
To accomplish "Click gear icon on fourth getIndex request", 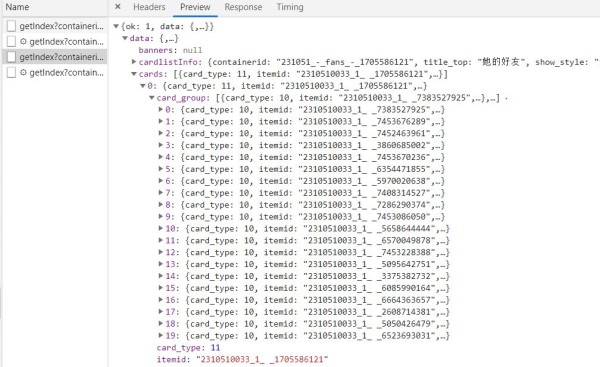I will coord(23,72).
